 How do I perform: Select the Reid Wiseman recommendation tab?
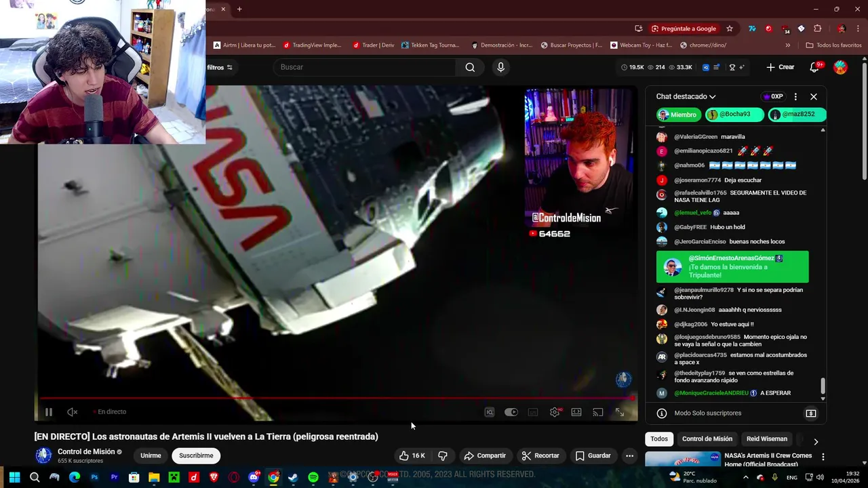766,439
